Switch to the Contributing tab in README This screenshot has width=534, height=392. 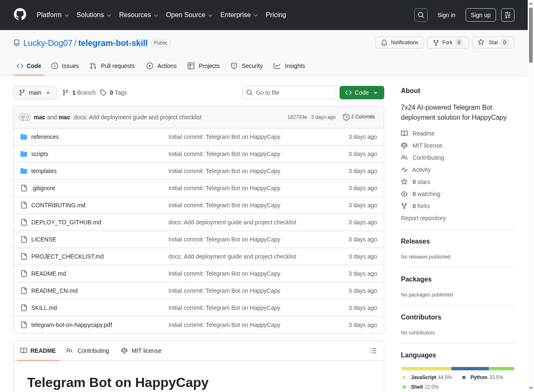click(x=88, y=351)
